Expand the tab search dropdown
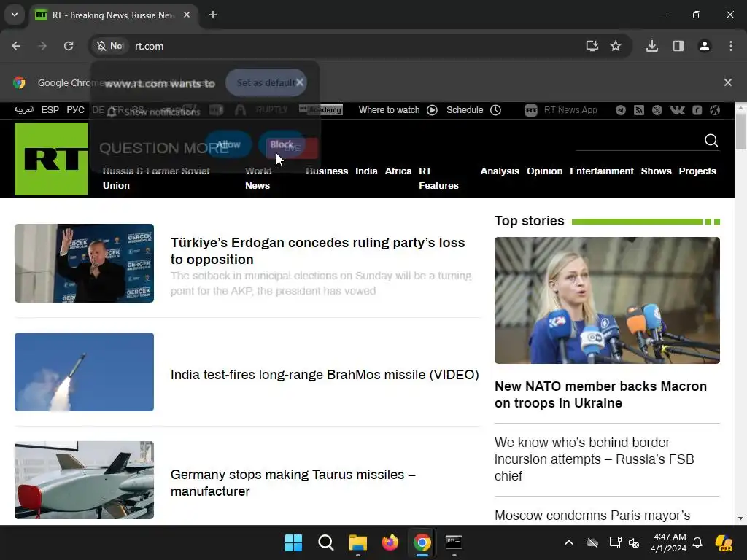 (x=15, y=15)
